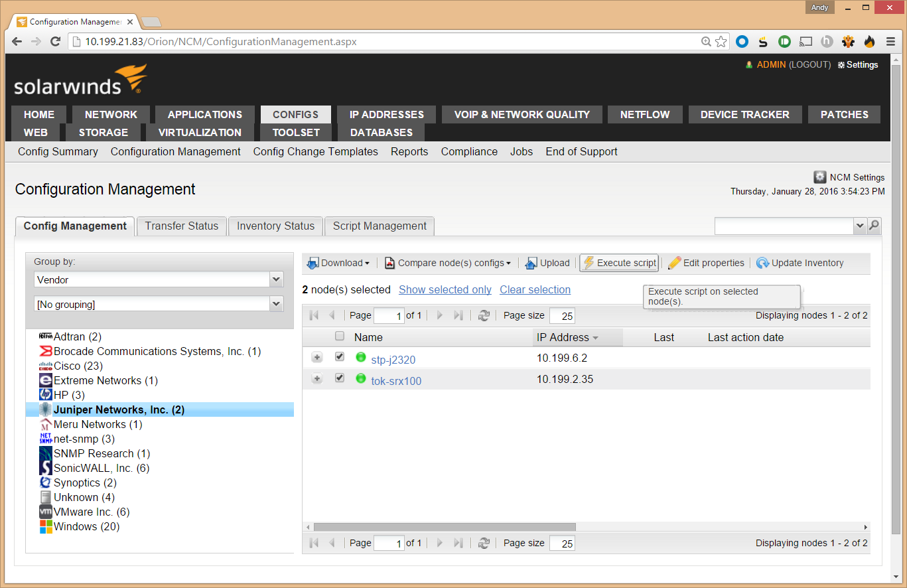Uncheck the stp-j2320 node checkbox
The image size is (907, 588).
tap(340, 357)
